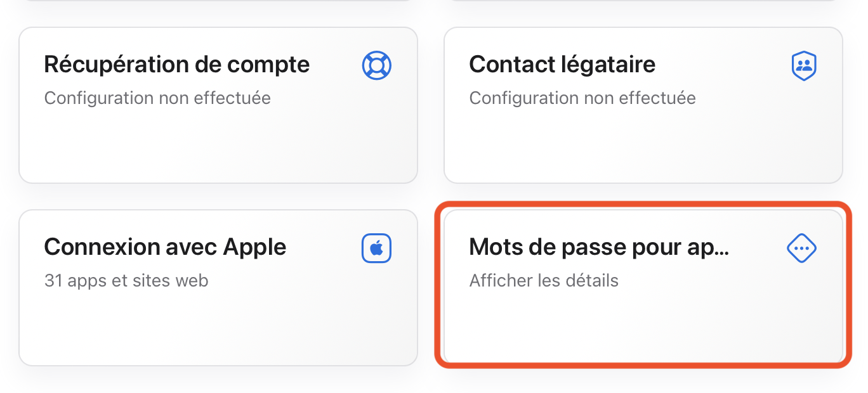Open the highlighted Mots de passe pour app card
The width and height of the screenshot is (868, 393).
643,285
